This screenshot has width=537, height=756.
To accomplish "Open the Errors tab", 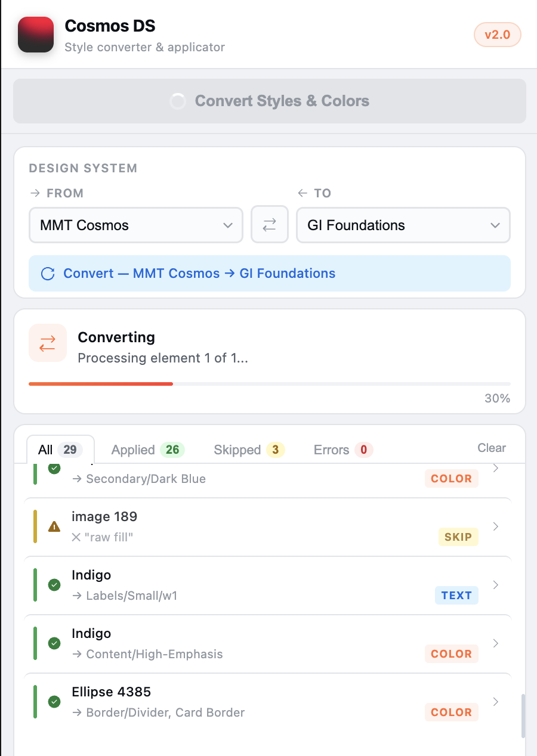I will [343, 450].
